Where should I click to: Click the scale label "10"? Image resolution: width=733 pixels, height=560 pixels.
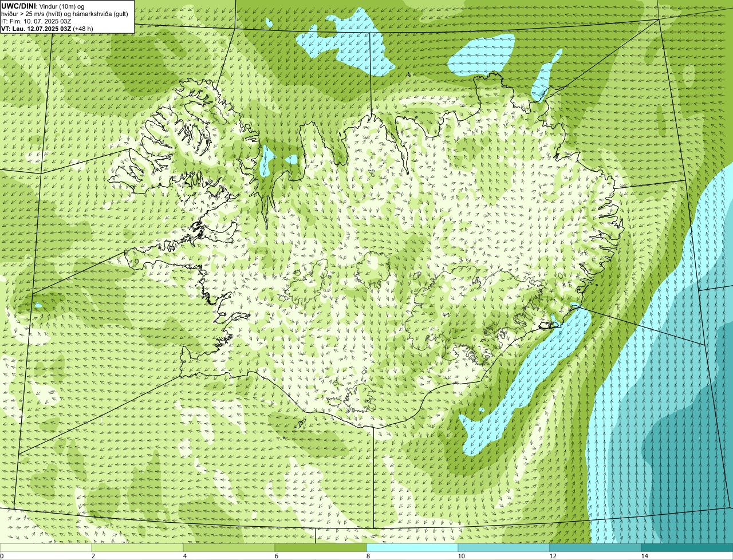click(461, 556)
